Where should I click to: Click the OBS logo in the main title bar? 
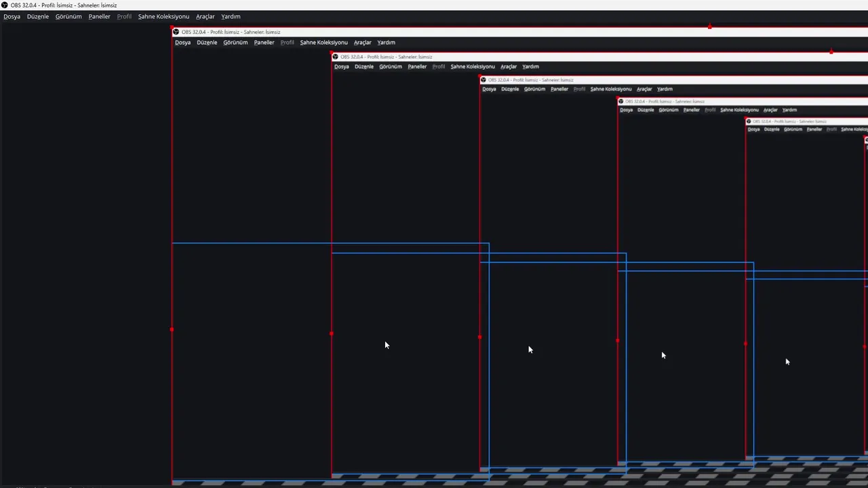(5, 5)
